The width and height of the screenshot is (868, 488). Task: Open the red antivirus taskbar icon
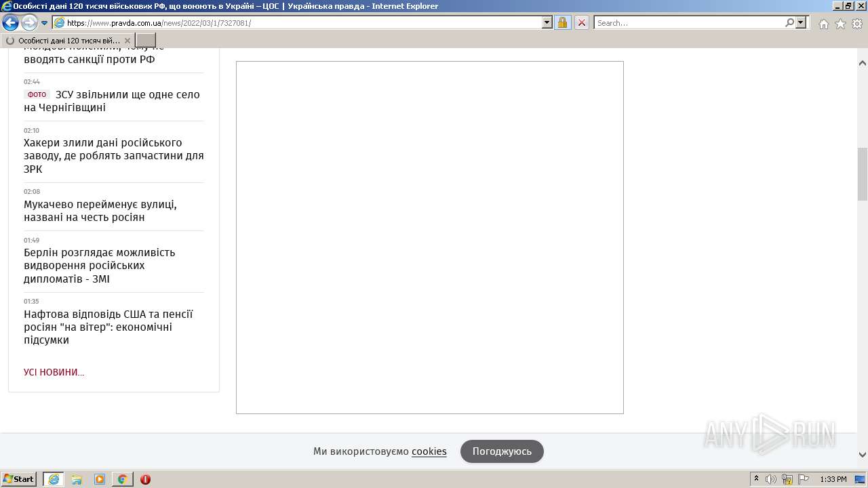click(145, 479)
